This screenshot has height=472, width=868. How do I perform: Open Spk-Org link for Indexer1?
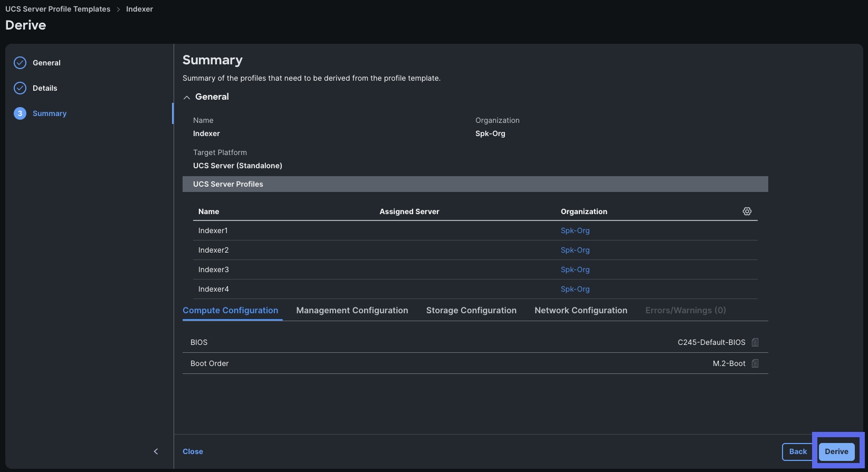click(x=575, y=230)
